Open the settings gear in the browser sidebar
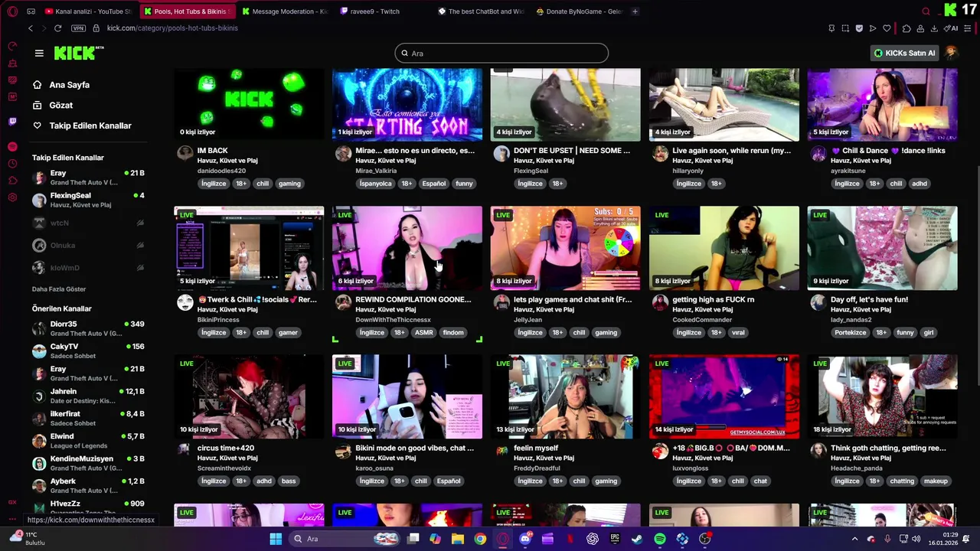 [x=12, y=197]
